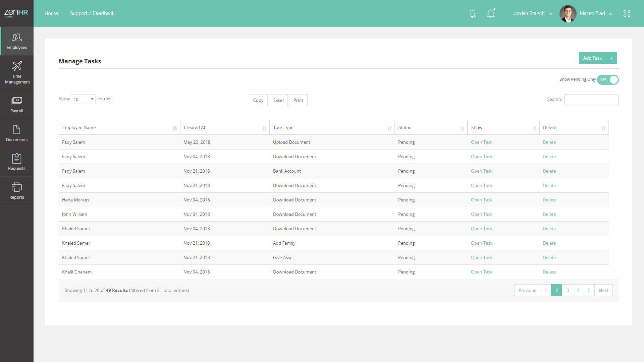Go to the Payroll sidebar icon

coord(16,101)
